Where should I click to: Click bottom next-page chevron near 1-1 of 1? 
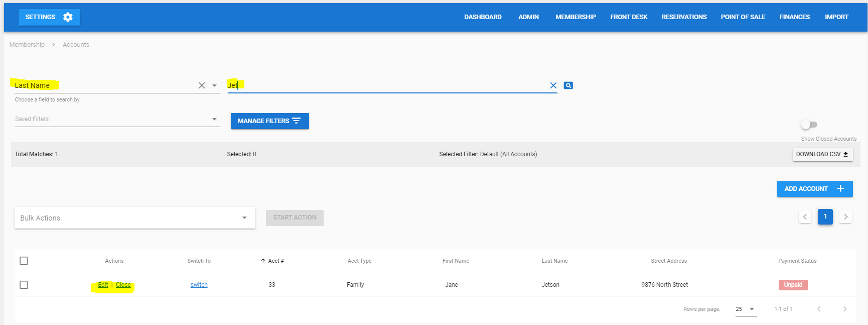pos(845,309)
